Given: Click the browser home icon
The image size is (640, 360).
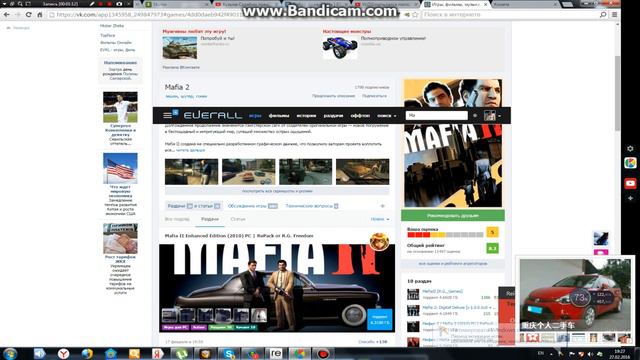Looking at the screenshot, I should pos(40,15).
